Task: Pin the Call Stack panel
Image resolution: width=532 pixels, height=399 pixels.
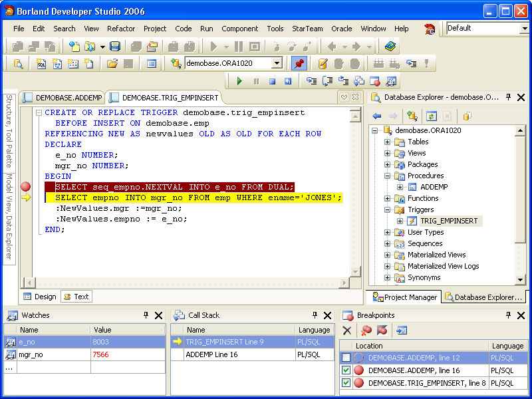Action: coord(315,315)
